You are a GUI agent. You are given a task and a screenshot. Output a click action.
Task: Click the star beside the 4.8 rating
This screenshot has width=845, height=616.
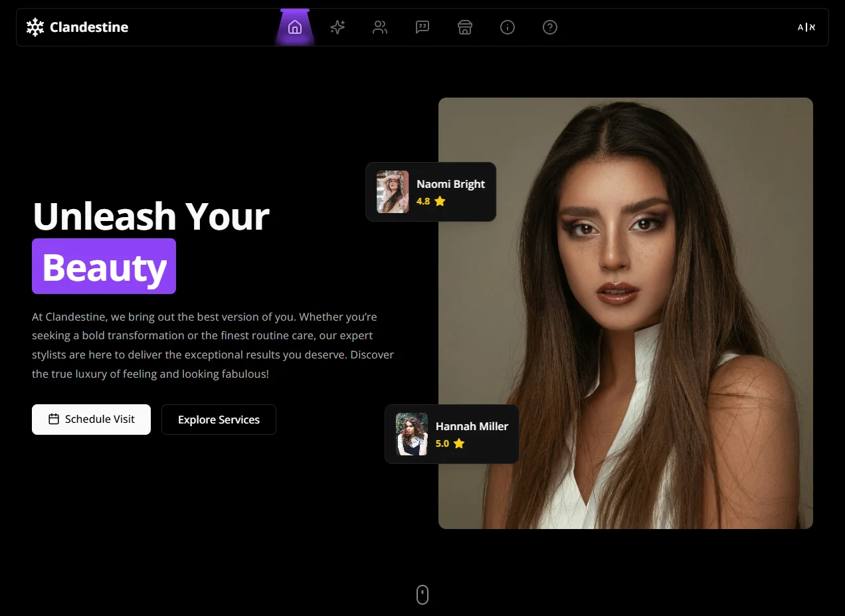pos(440,201)
